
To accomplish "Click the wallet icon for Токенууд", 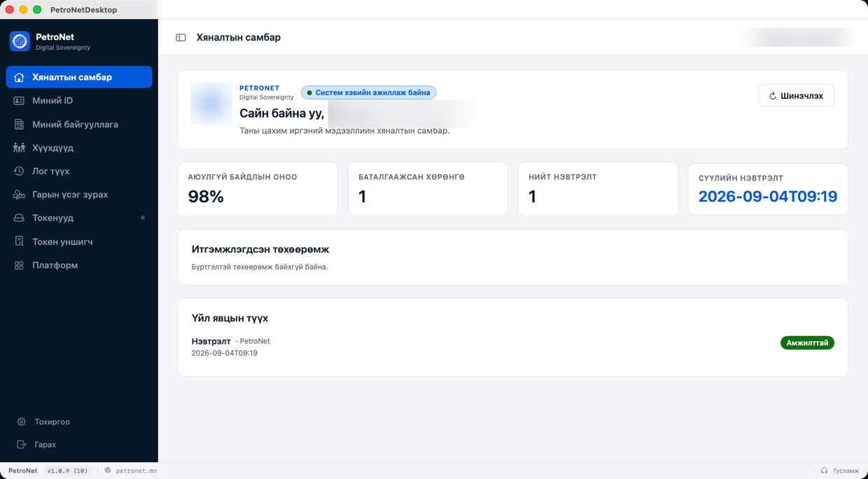I will (20, 218).
